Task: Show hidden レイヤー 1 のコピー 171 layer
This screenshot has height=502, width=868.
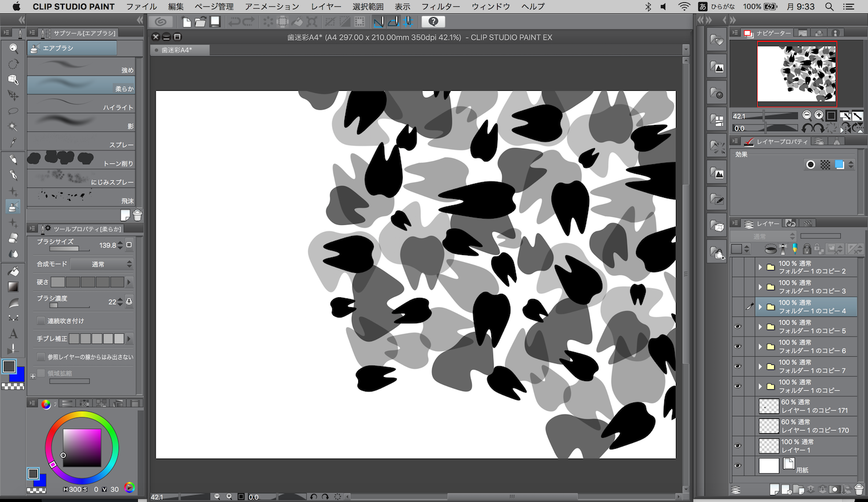Action: (737, 406)
